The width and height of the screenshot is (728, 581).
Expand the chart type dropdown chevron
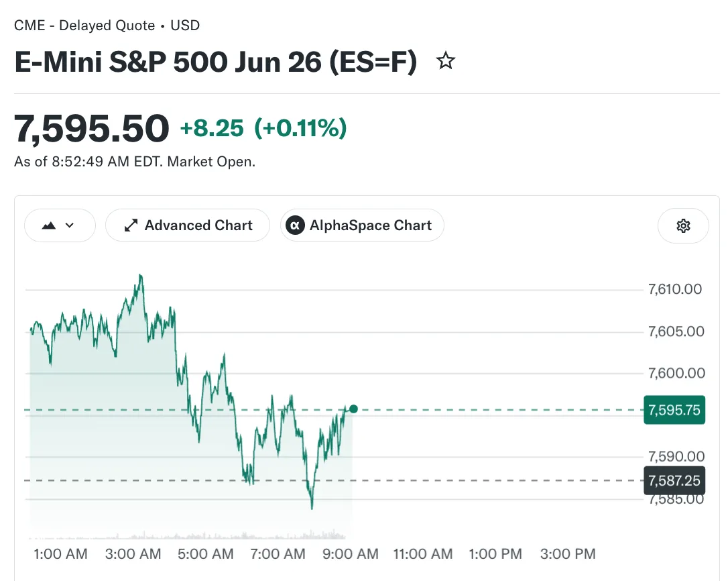(x=70, y=225)
